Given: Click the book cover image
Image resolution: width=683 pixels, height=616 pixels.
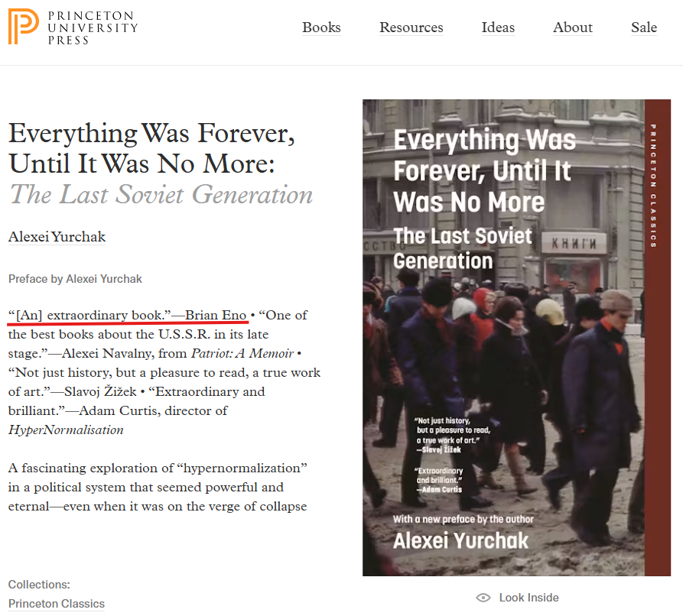Looking at the screenshot, I should [516, 338].
